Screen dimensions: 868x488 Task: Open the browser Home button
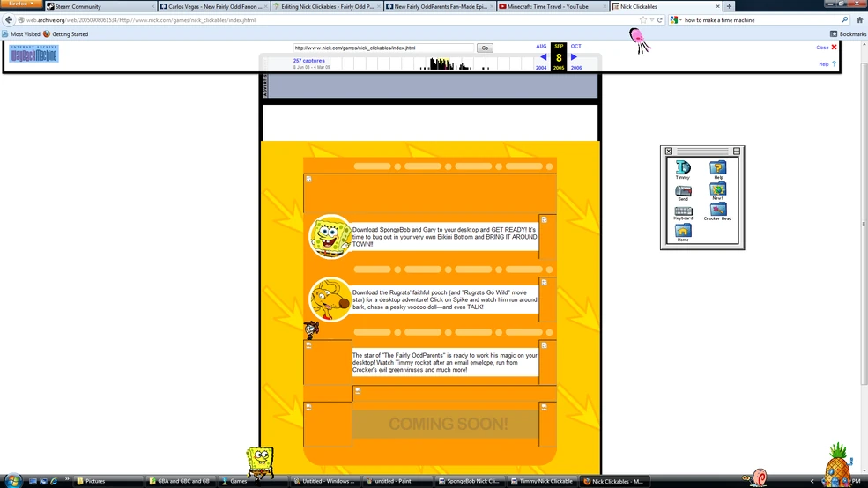pyautogui.click(x=860, y=20)
